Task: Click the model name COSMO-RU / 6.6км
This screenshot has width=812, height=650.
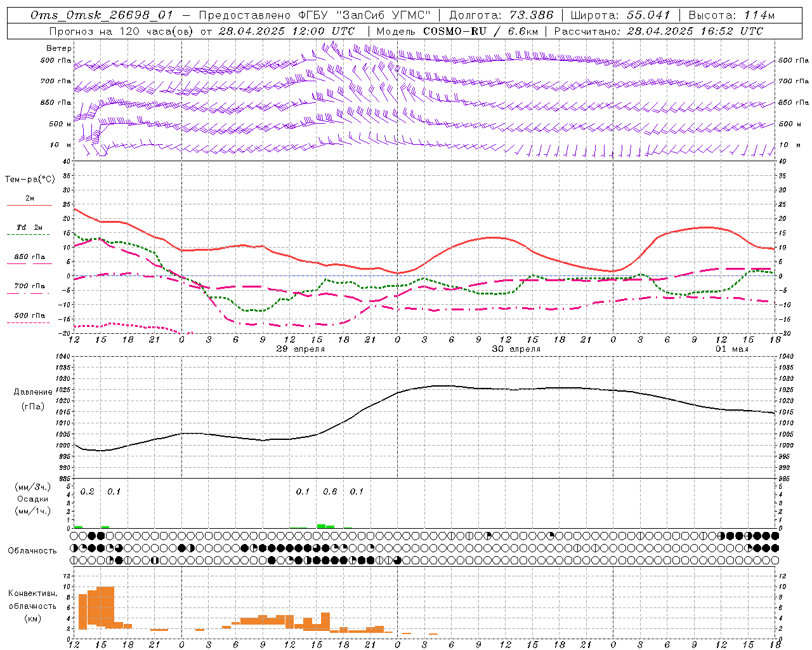Action: (x=481, y=31)
